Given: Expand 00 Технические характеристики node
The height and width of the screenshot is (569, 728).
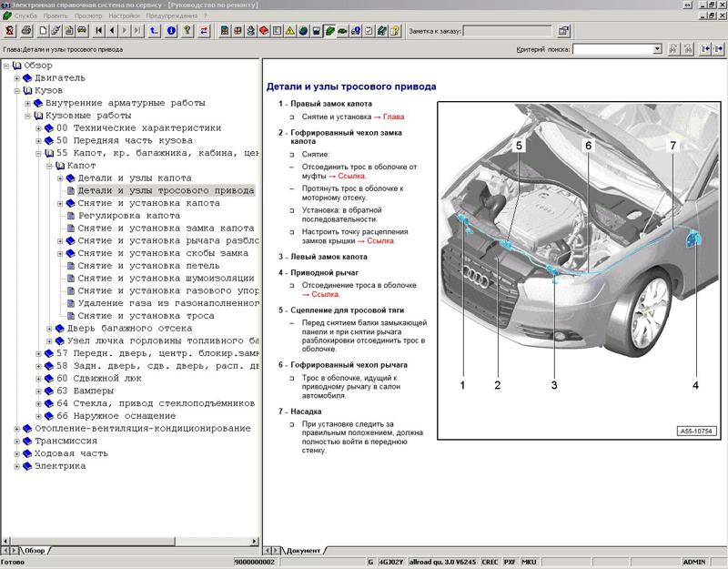Looking at the screenshot, I should click(38, 128).
